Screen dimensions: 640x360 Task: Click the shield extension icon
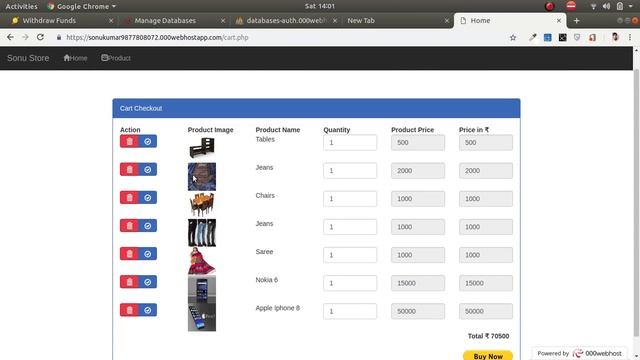tap(577, 38)
